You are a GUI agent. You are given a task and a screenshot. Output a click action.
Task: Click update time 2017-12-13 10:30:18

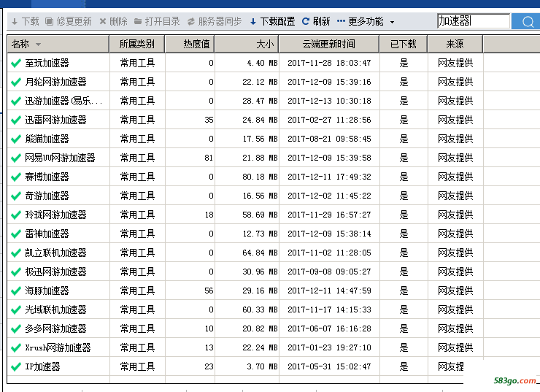(329, 101)
